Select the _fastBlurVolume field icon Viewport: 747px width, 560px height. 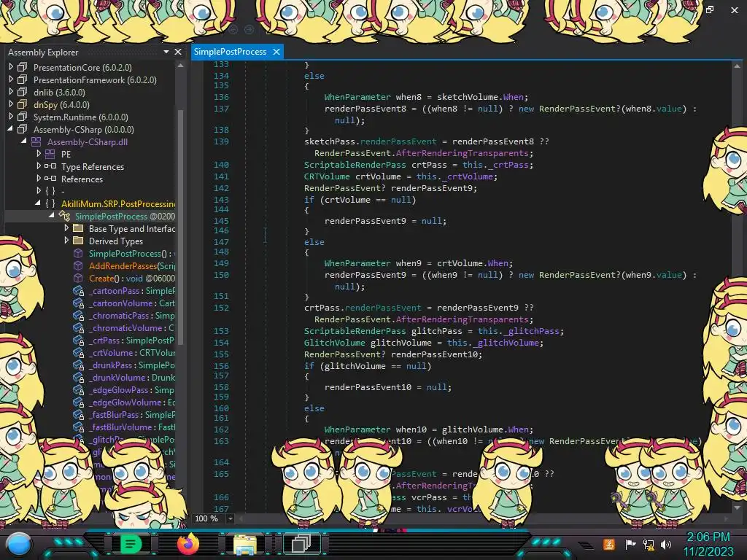(79, 427)
